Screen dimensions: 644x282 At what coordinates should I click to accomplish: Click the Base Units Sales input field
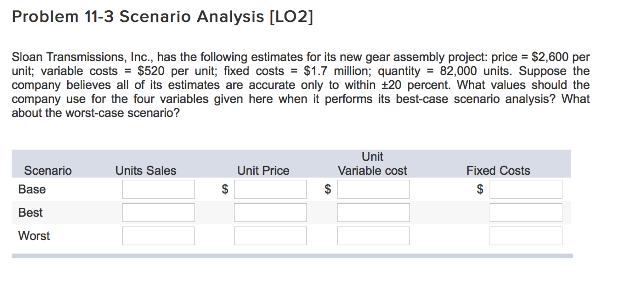(x=158, y=189)
